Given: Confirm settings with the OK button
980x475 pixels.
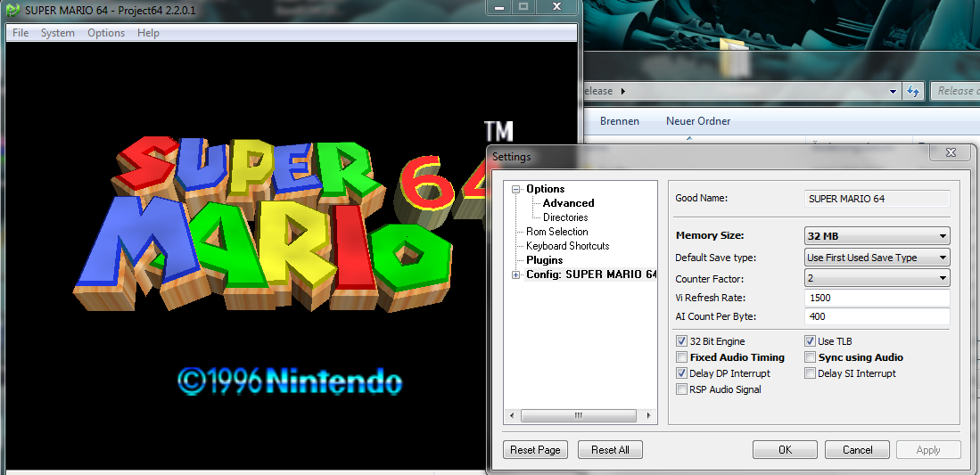Looking at the screenshot, I should coord(785,450).
